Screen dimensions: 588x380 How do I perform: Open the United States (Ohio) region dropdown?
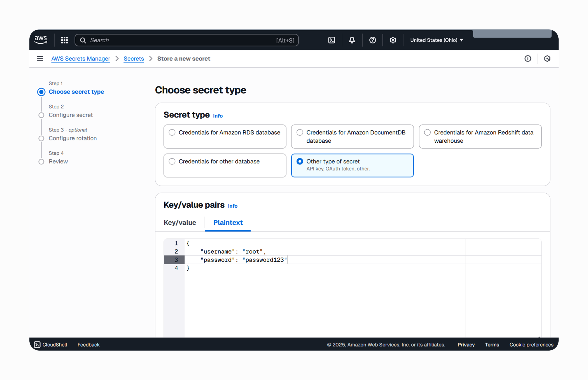[x=437, y=40]
